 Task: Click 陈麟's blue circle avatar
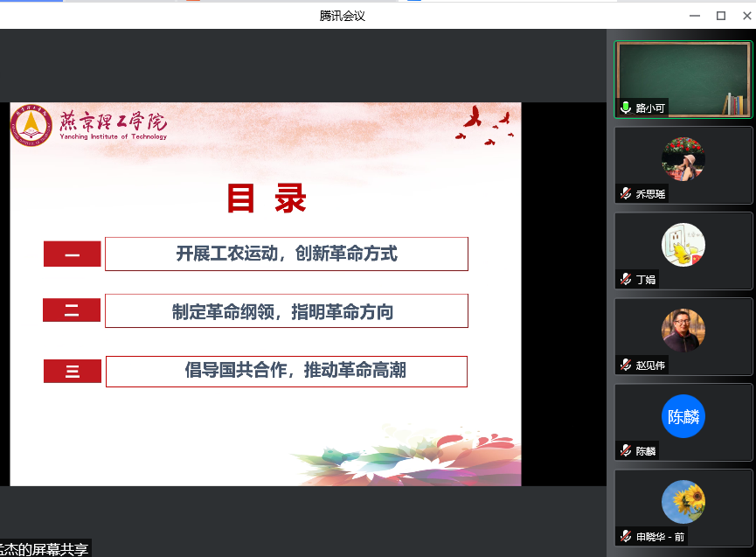tap(683, 416)
